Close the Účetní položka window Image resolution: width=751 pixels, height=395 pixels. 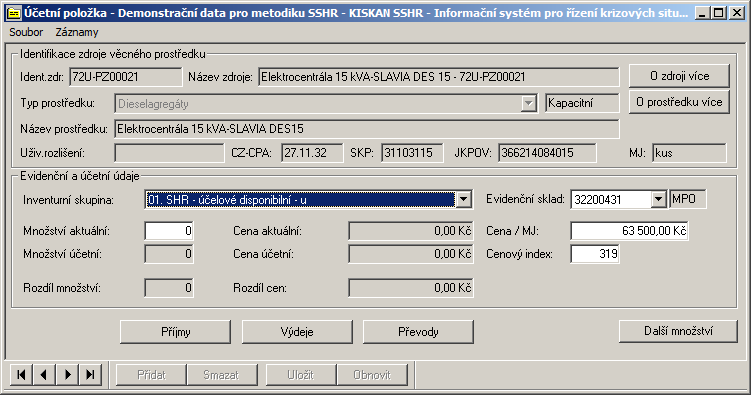(737, 13)
